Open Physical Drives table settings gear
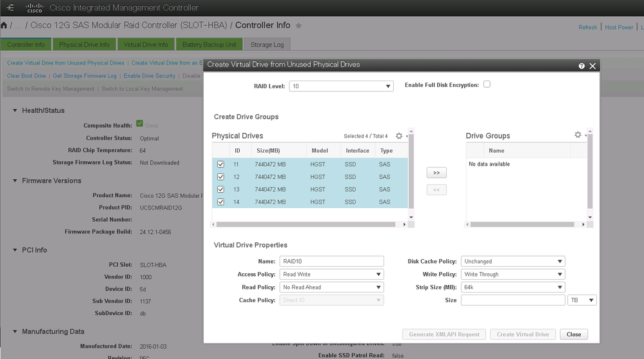 [x=399, y=135]
